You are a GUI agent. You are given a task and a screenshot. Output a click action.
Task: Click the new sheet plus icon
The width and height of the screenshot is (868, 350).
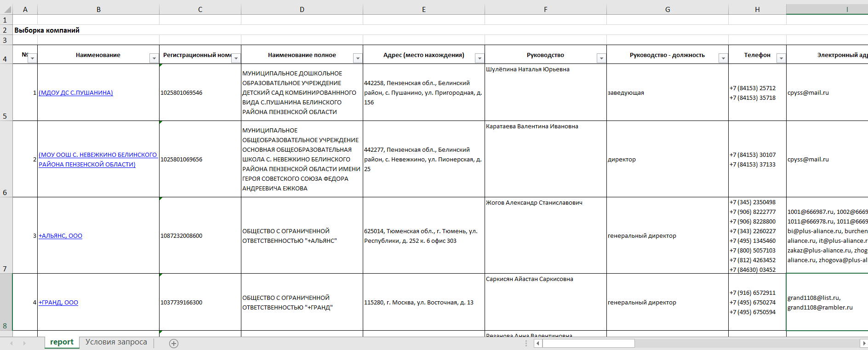174,344
